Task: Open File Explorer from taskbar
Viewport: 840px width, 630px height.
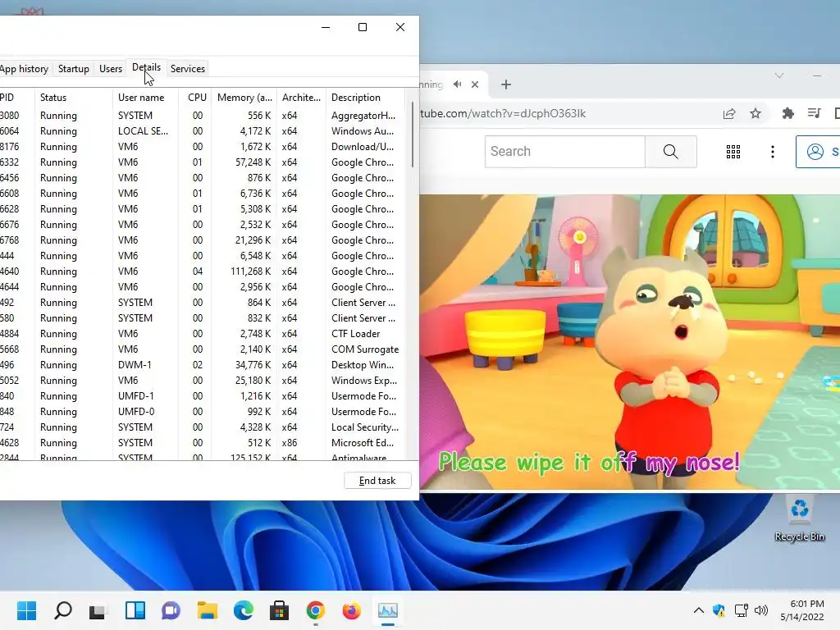Action: [x=207, y=610]
